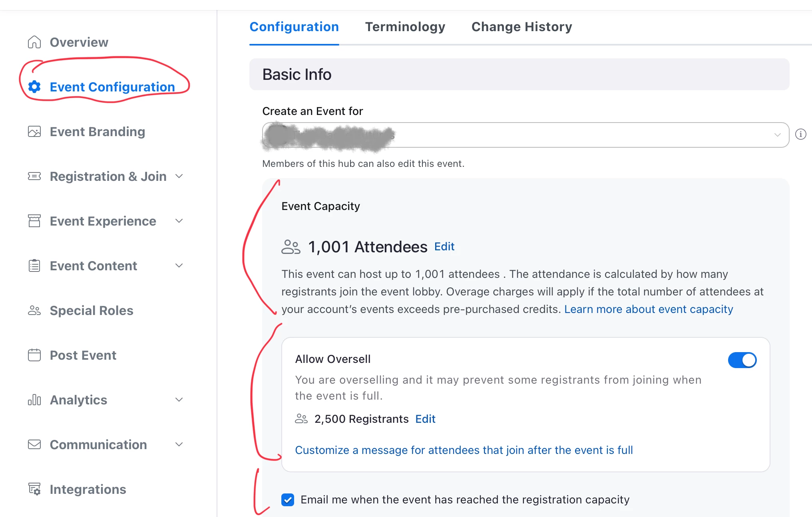This screenshot has width=812, height=517.
Task: Click the Analytics bar chart icon
Action: pos(34,400)
